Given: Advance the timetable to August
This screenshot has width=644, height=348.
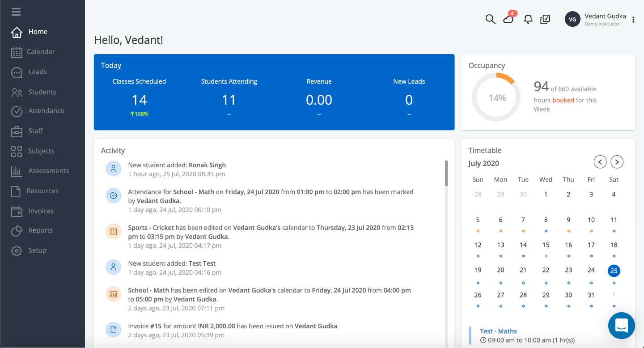Looking at the screenshot, I should [x=617, y=162].
